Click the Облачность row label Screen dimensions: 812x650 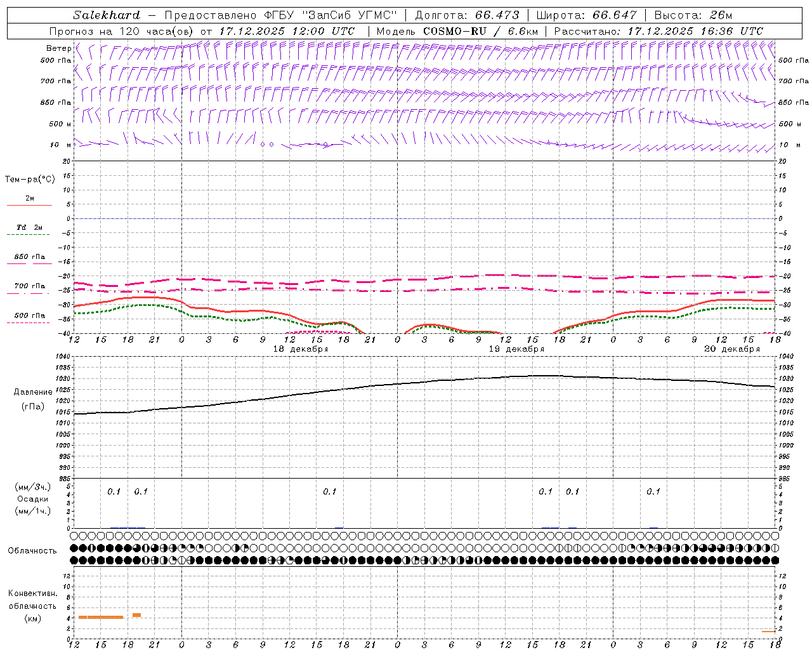[32, 551]
